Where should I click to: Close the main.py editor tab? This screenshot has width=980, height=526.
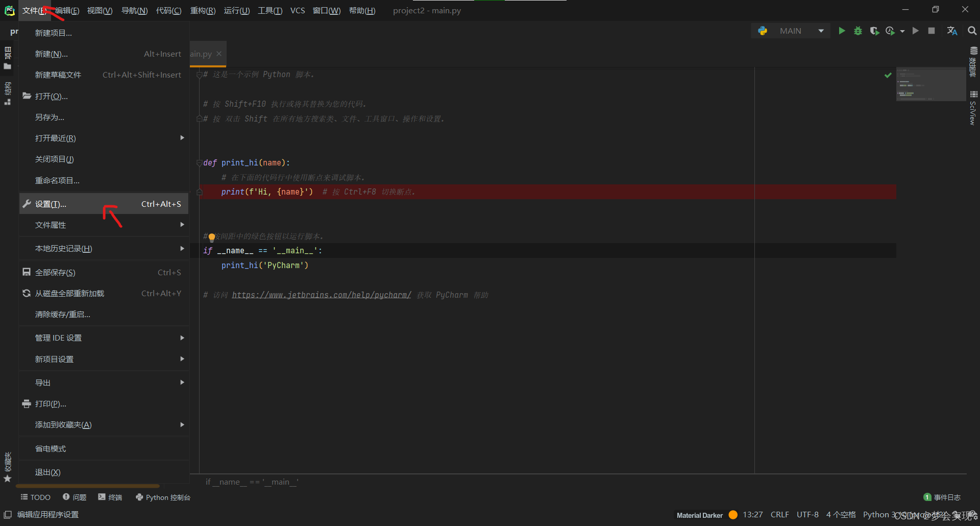pyautogui.click(x=219, y=54)
